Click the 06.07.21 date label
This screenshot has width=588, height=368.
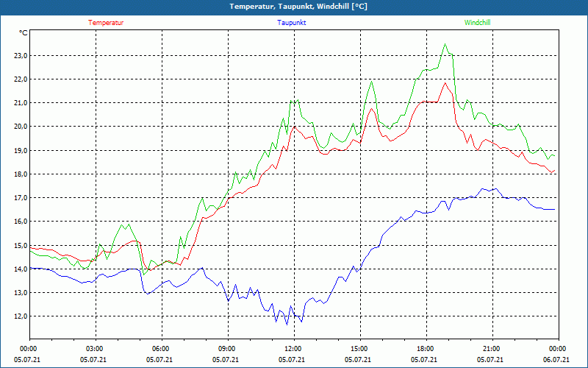557,359
